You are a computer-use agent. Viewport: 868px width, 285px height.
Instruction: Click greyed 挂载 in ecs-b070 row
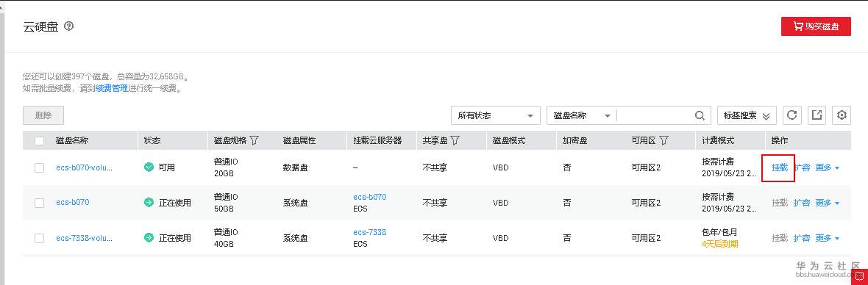[780, 203]
